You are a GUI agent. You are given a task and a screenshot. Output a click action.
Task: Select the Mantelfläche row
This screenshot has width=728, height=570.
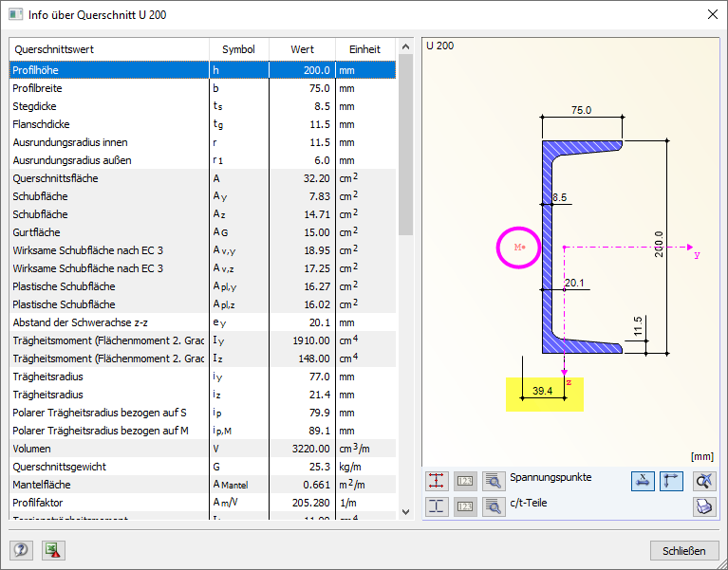click(202, 485)
